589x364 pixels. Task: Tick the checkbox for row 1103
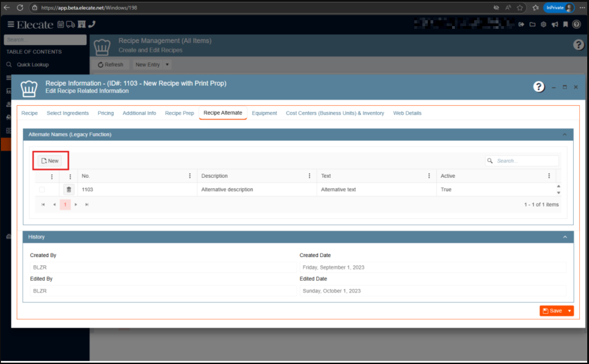coord(42,189)
